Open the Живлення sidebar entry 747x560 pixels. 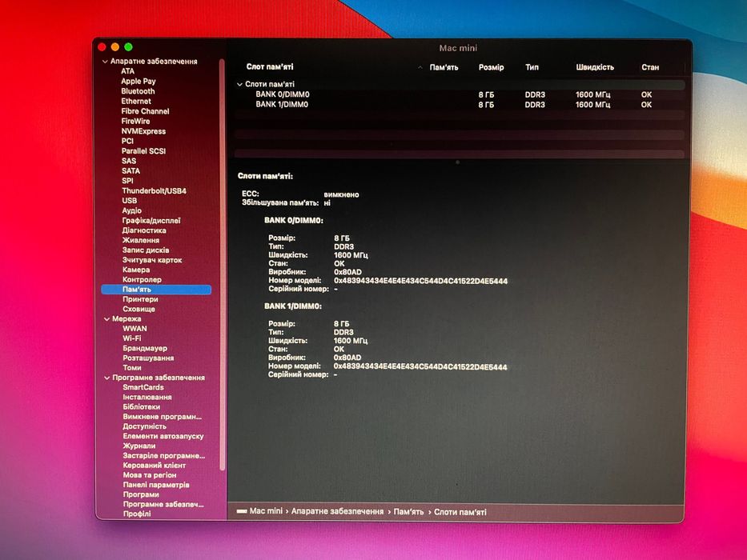[x=141, y=241]
